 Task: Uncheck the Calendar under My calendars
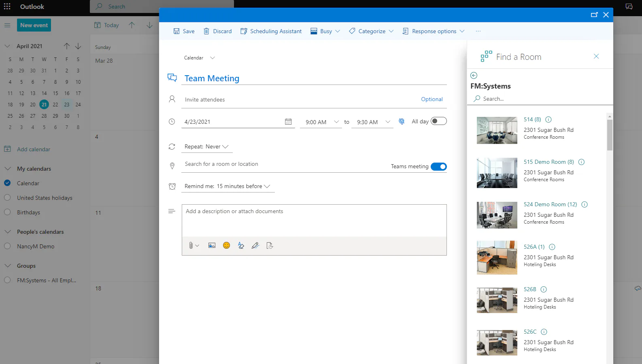click(7, 183)
